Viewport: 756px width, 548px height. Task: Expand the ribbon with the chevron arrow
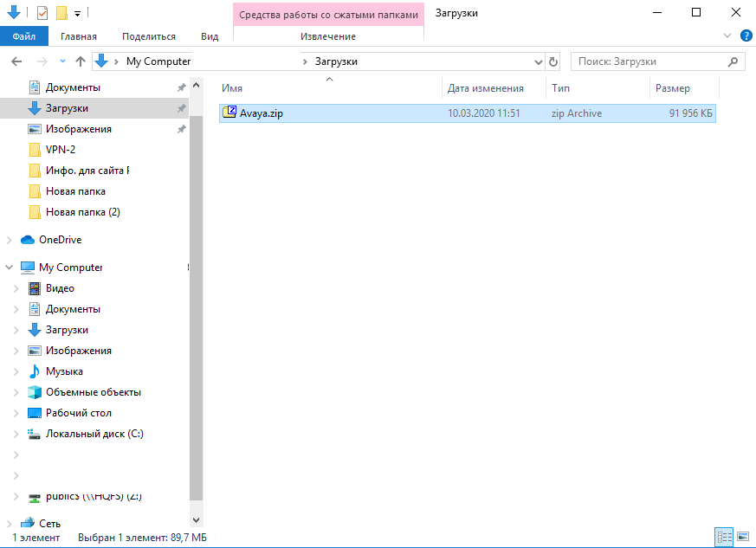click(727, 35)
